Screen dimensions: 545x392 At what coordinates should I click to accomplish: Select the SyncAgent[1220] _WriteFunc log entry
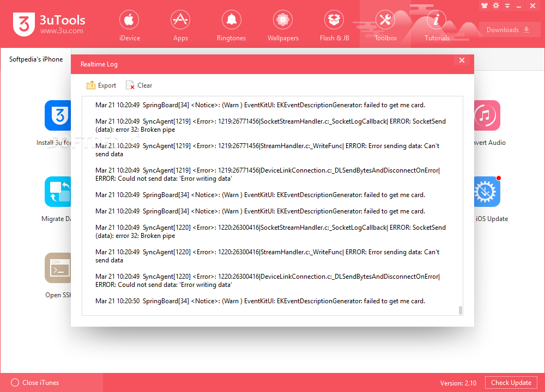pyautogui.click(x=267, y=256)
